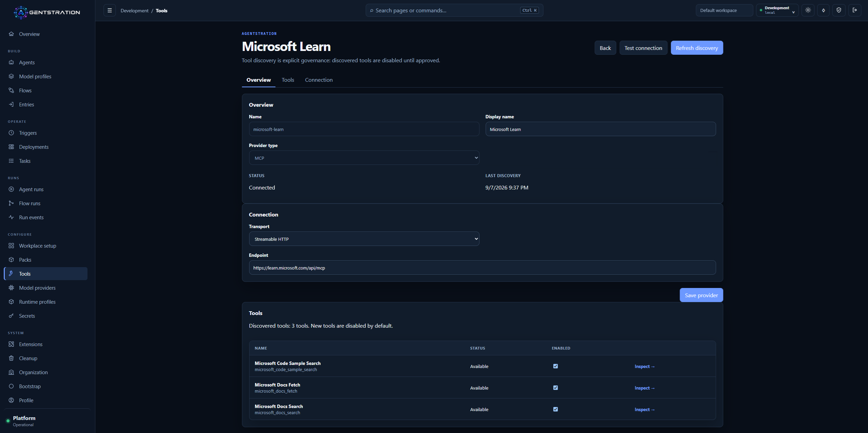
Task: Click the microsoft_docs_fetch identifier text
Action: 276,391
